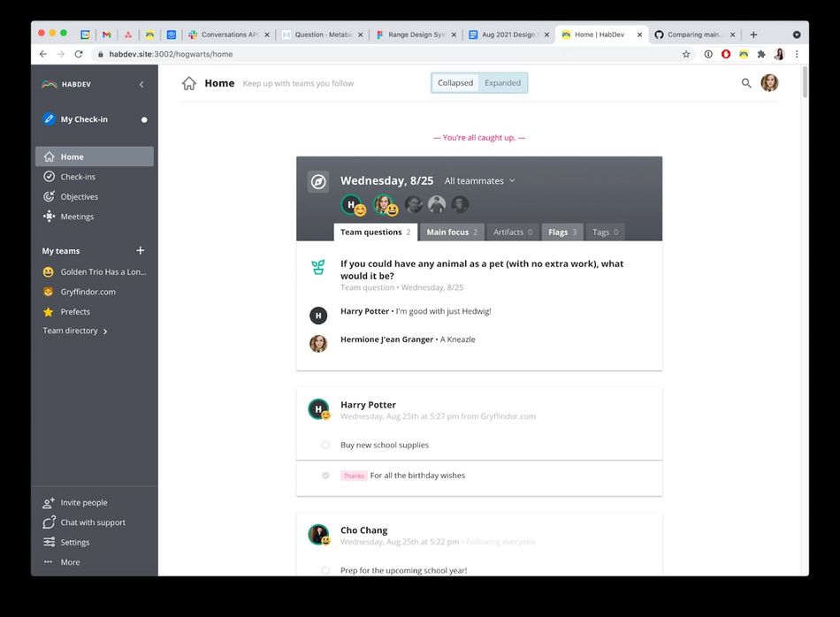
Task: Open Meetings icon in sidebar
Action: click(x=49, y=216)
